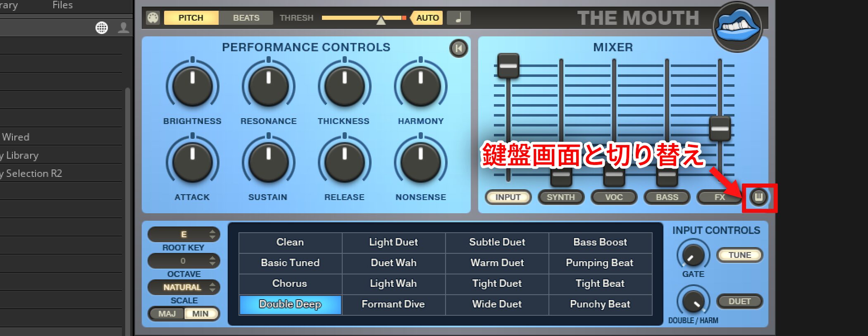Toggle the FX mixer channel
This screenshot has width=868, height=336.
pos(720,197)
